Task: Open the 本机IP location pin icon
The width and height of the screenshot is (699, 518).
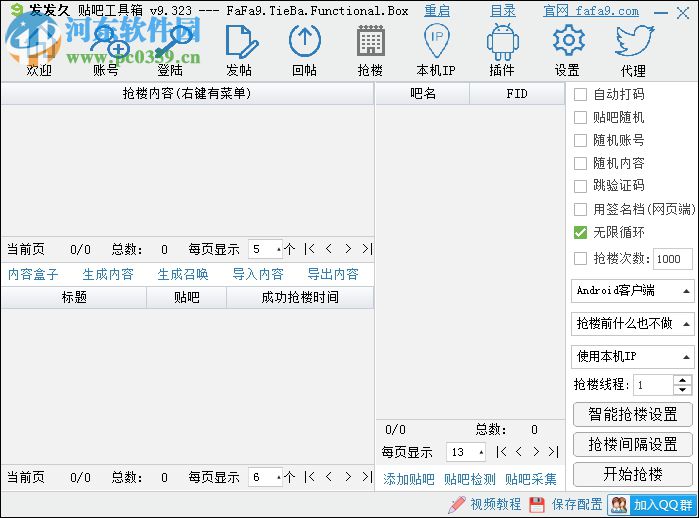Action: (436, 41)
